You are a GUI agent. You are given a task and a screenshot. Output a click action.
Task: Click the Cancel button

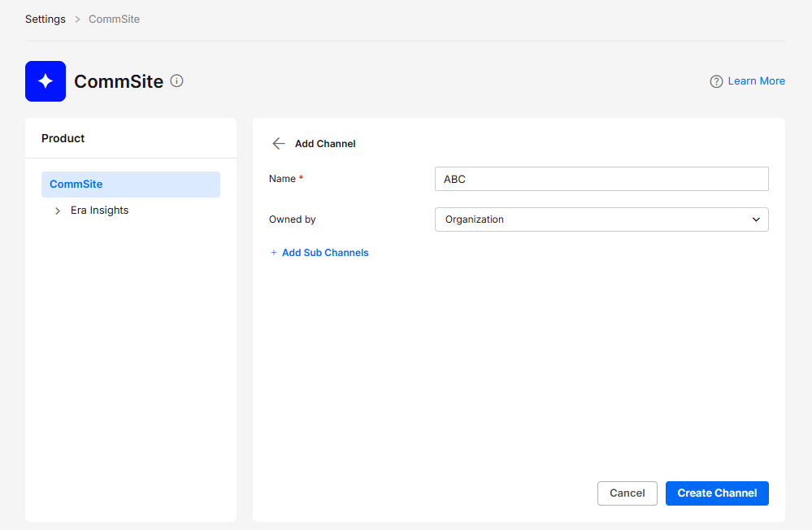point(627,493)
